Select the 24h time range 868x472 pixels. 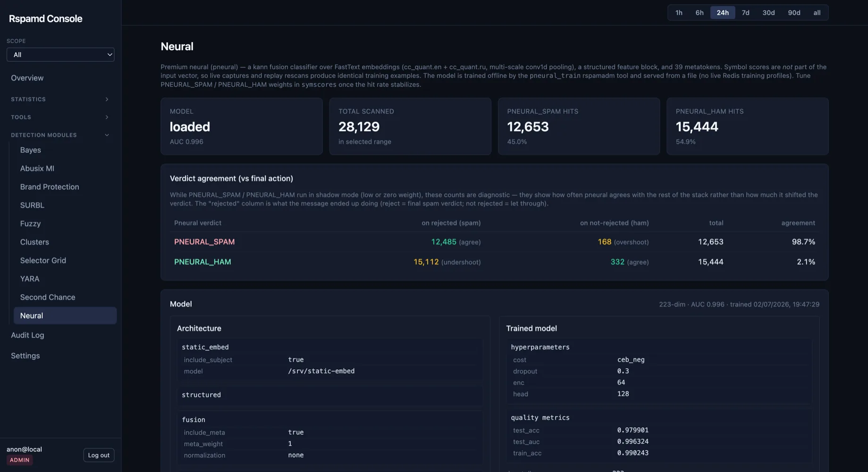[x=723, y=13]
